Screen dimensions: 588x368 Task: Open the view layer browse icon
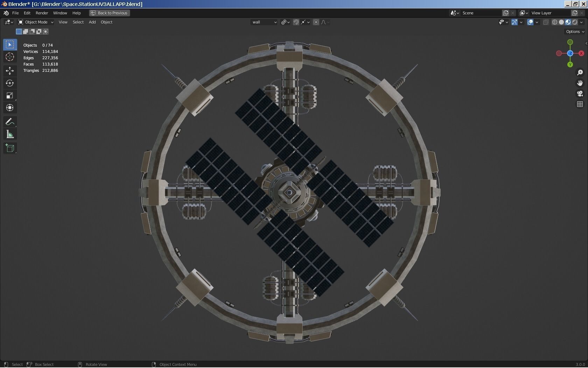524,13
